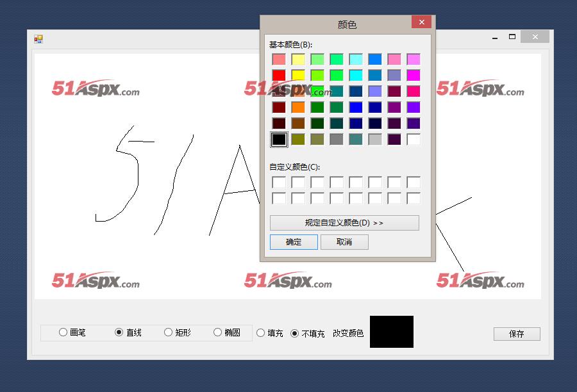The height and width of the screenshot is (392, 577).
Task: Expand 规定自定义颜色(D) >> panel
Action: click(x=344, y=223)
